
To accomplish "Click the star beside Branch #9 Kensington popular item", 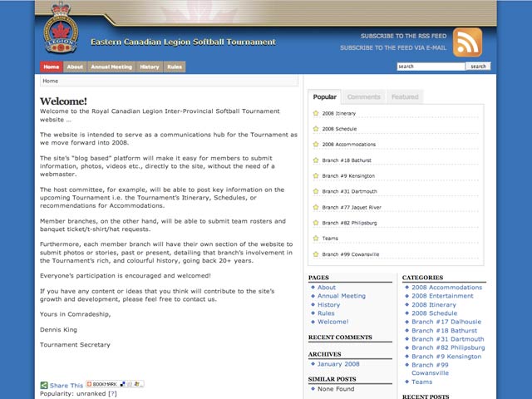I will (316, 175).
